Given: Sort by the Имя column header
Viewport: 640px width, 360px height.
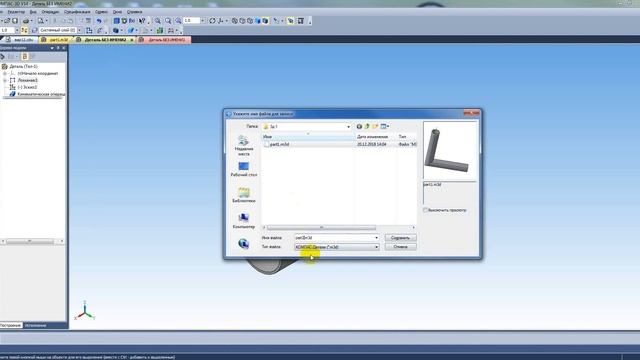Looking at the screenshot, I should [308, 136].
